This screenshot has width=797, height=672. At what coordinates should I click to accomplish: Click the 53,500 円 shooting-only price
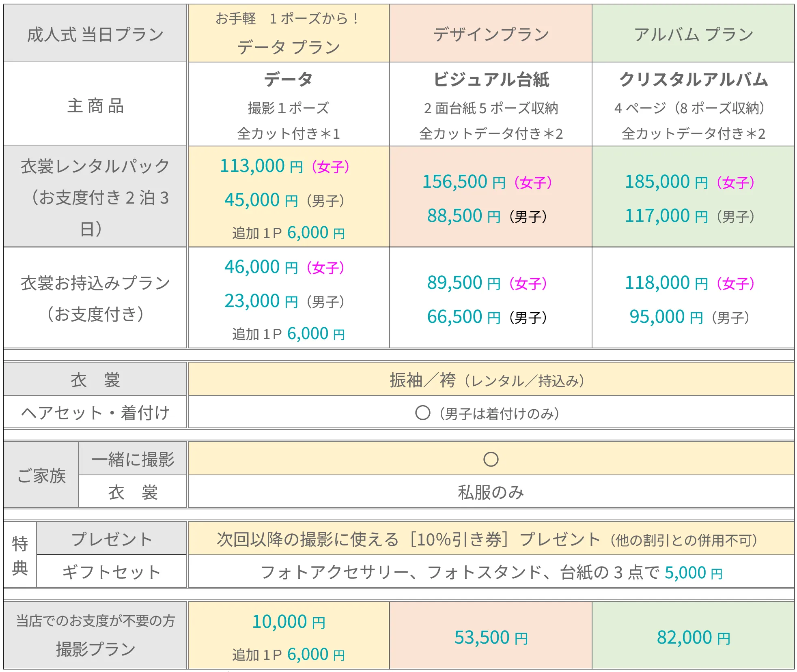491,638
